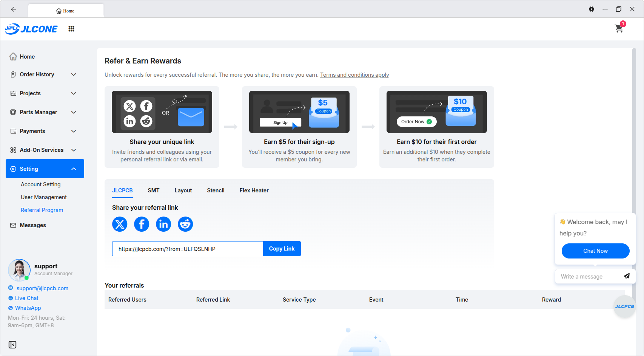Click the Payments wallet icon
The width and height of the screenshot is (644, 356).
click(13, 131)
